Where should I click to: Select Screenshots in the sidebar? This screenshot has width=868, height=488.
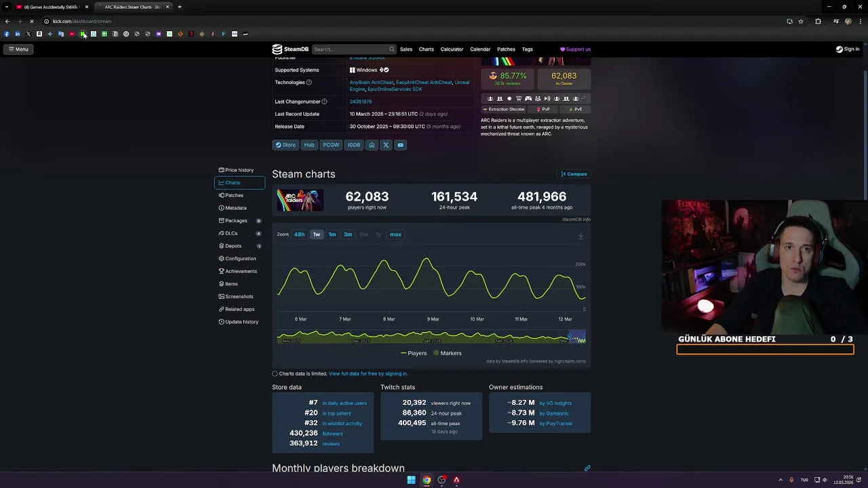(239, 297)
